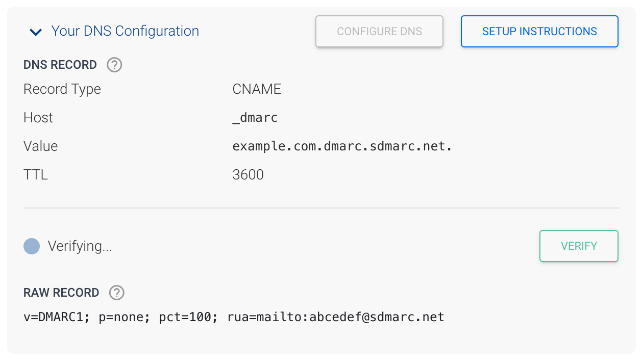Image resolution: width=642 pixels, height=364 pixels.
Task: Click the disabled CONFIGURE DNS button
Action: click(379, 31)
